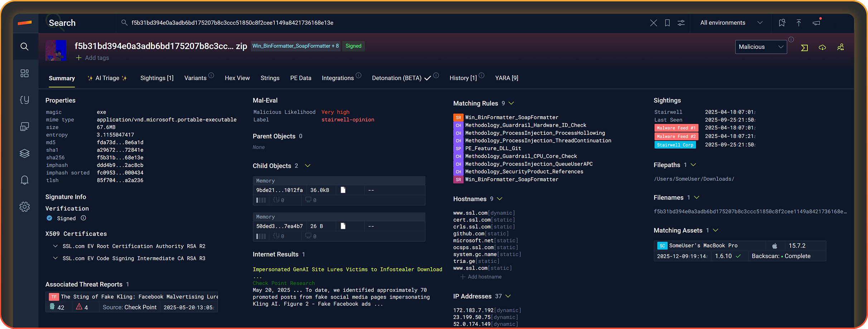Switch to the Hex View tab
Viewport: 868px width, 329px height.
point(237,78)
